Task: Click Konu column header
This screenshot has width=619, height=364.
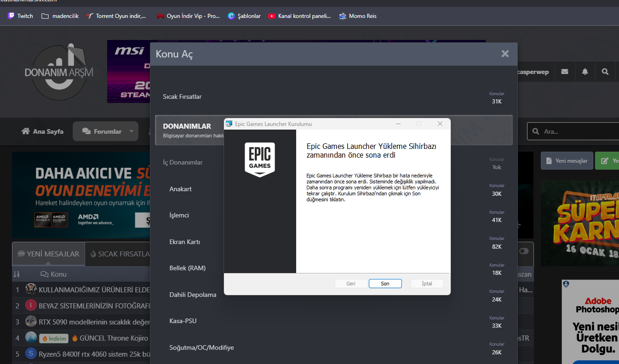Action: [53, 274]
